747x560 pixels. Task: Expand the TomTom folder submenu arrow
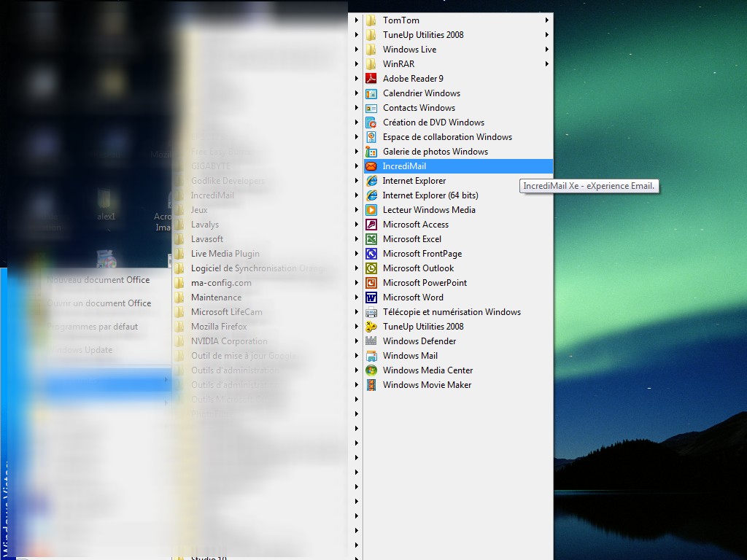pos(546,20)
